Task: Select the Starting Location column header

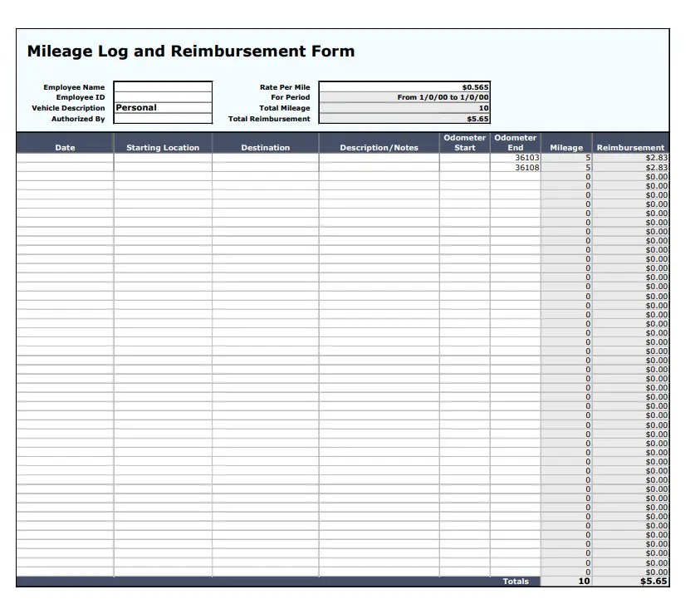Action: (x=163, y=143)
